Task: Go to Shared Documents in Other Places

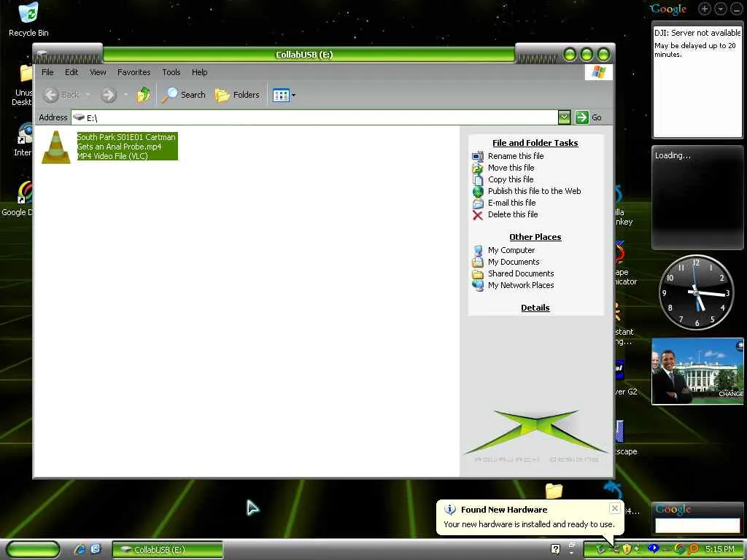Action: click(521, 273)
